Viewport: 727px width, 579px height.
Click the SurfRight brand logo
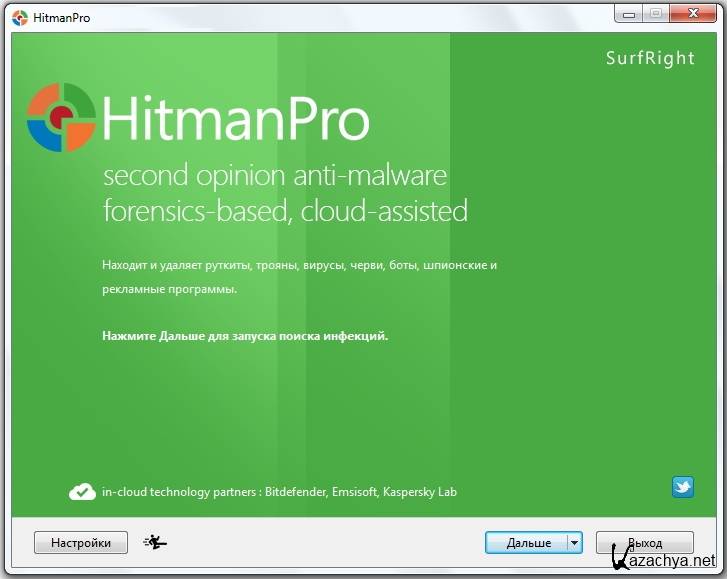[x=649, y=58]
